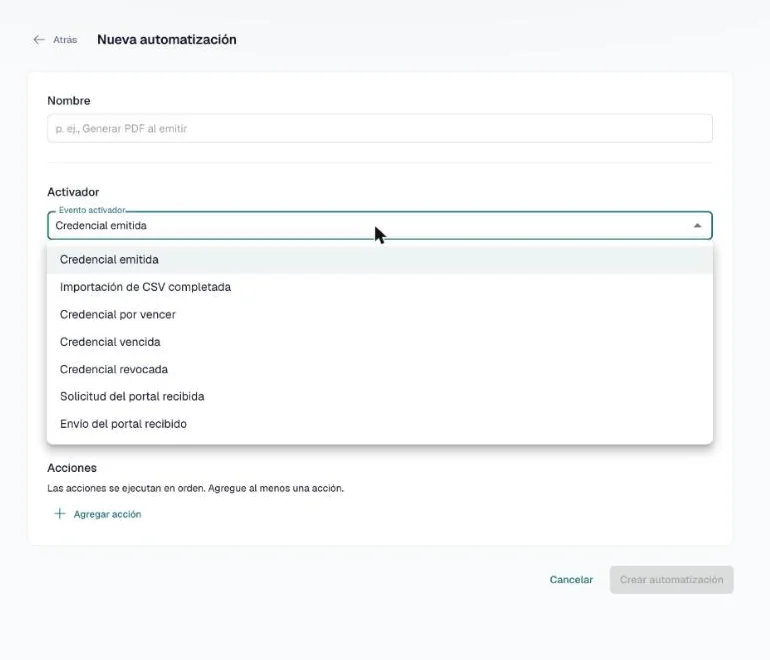Choose Importación de CSV completada option
Image resolution: width=770 pixels, height=660 pixels.
click(x=380, y=287)
